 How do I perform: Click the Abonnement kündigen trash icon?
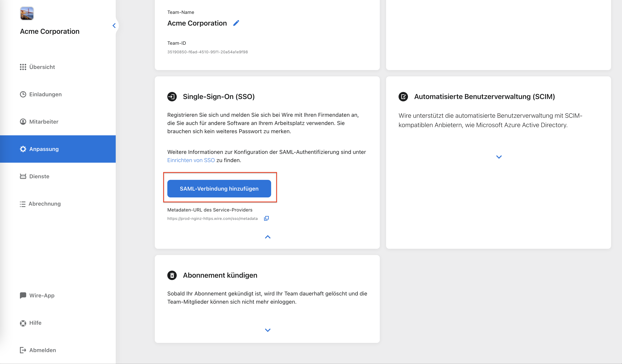(172, 275)
